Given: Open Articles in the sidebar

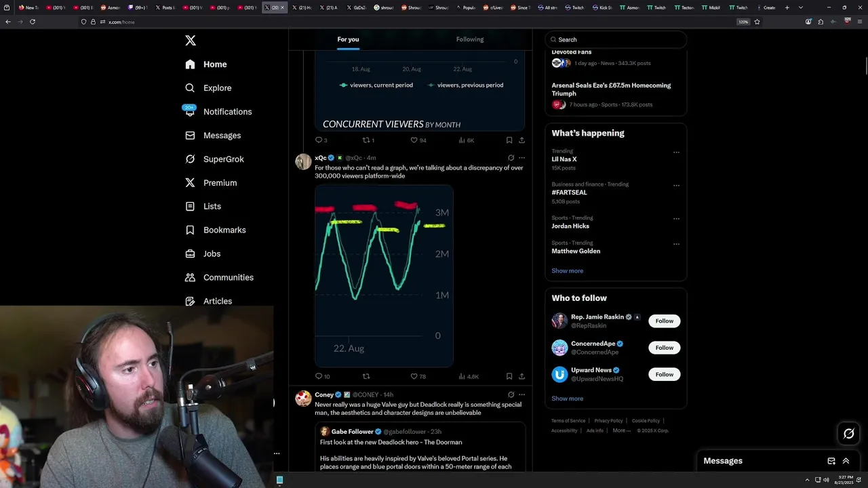Looking at the screenshot, I should [208, 301].
